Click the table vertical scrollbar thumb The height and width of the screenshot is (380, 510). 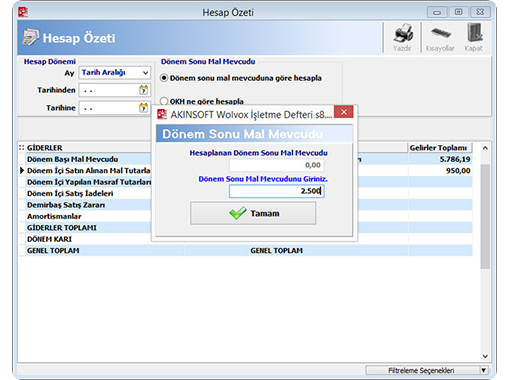coord(485,216)
